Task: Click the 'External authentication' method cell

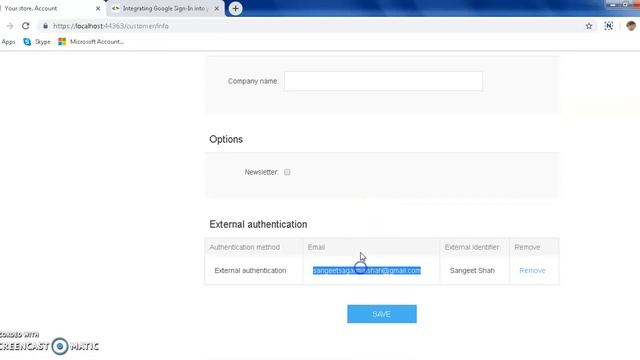Action: pyautogui.click(x=250, y=270)
